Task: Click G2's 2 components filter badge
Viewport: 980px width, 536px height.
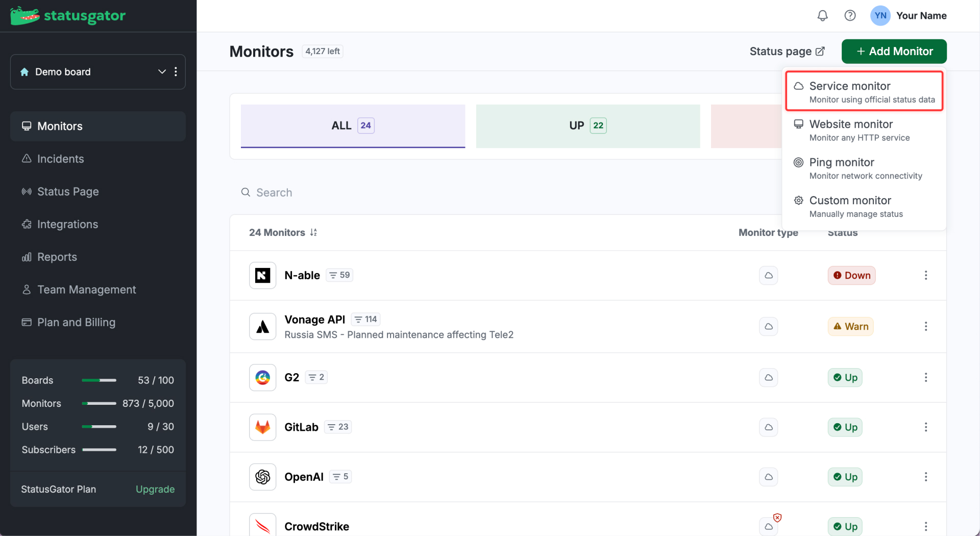Action: [316, 377]
